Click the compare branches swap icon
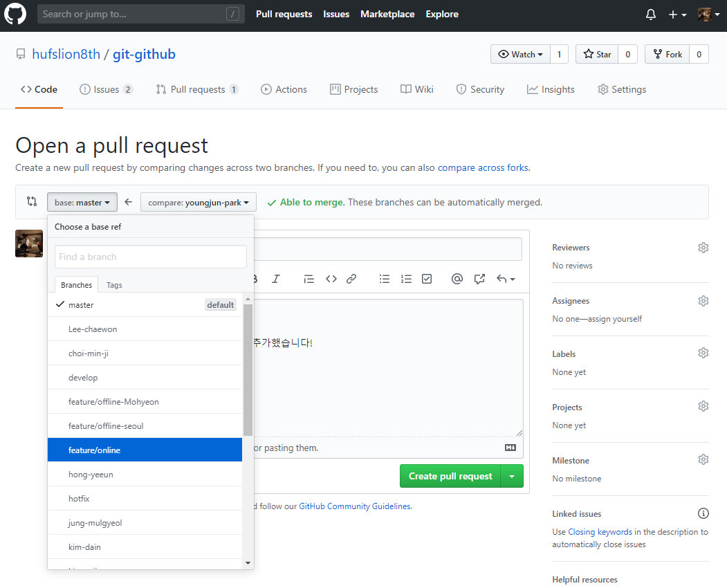This screenshot has width=727, height=588. [32, 201]
